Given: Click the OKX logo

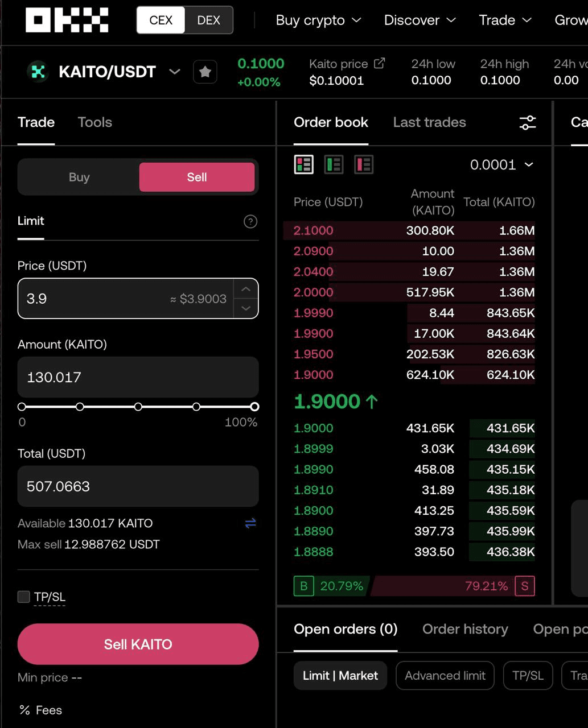Looking at the screenshot, I should point(67,20).
